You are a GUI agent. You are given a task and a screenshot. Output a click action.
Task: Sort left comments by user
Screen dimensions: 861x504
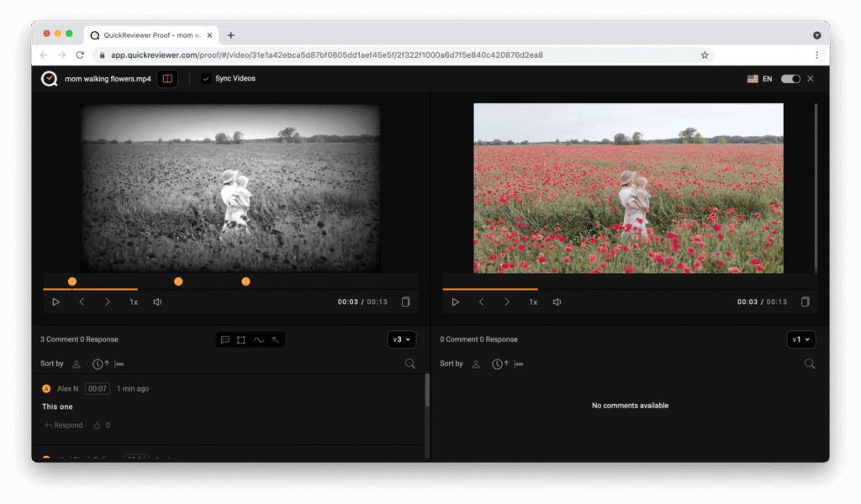click(x=77, y=364)
